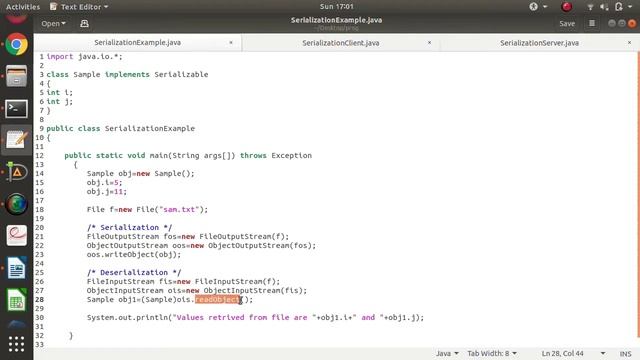Click the new document icon beside Open
The height and width of the screenshot is (360, 640).
tap(84, 24)
